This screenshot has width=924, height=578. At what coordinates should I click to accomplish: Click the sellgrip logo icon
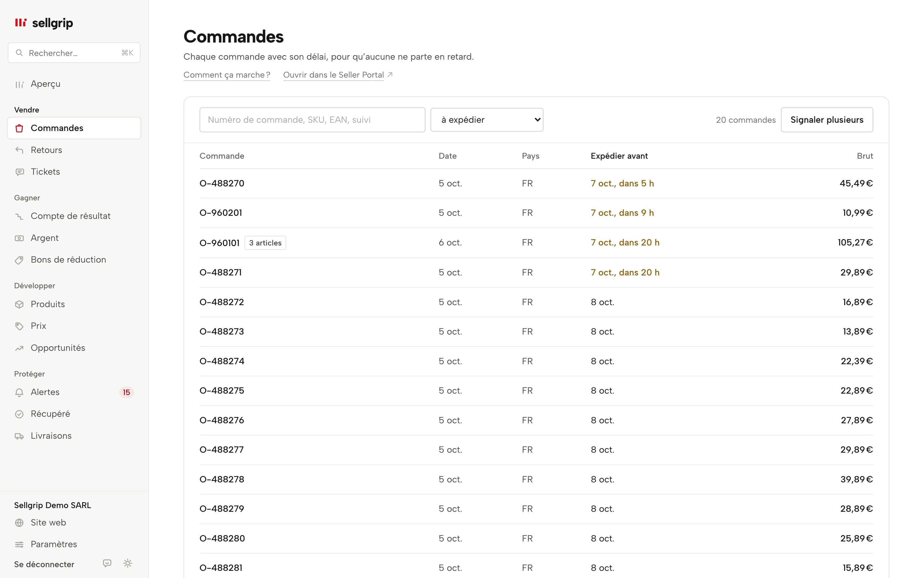(21, 23)
